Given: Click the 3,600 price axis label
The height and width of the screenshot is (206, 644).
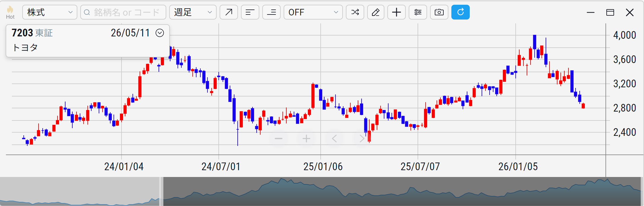Looking at the screenshot, I should [x=624, y=59].
